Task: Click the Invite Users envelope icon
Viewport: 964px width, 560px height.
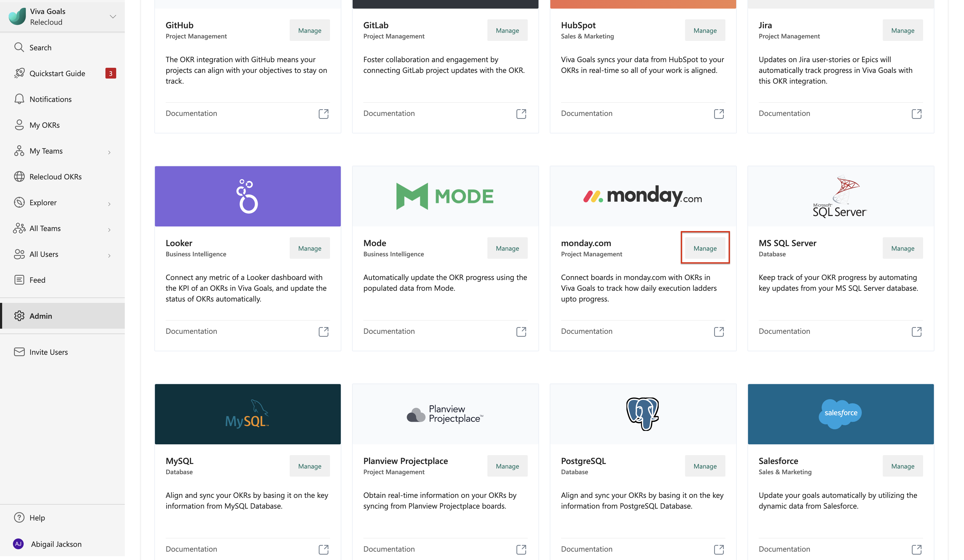Action: point(19,352)
